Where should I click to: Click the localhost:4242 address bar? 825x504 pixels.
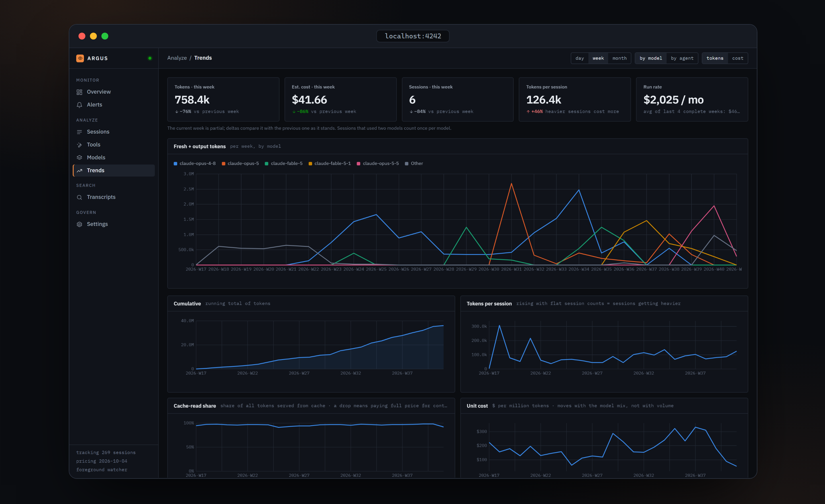[x=413, y=36]
